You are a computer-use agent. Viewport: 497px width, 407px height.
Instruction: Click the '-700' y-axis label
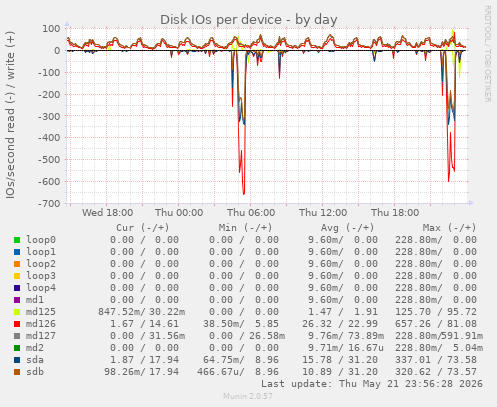tap(49, 203)
